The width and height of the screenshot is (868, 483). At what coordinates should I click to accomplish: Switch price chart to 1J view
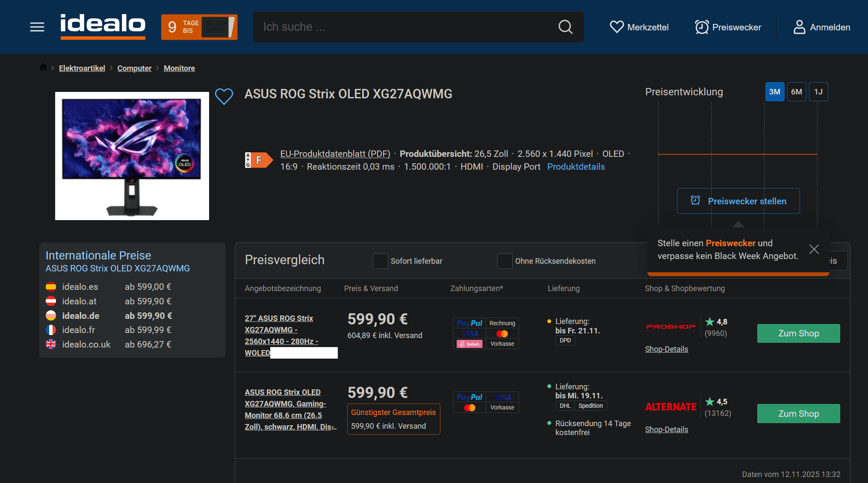click(x=818, y=91)
